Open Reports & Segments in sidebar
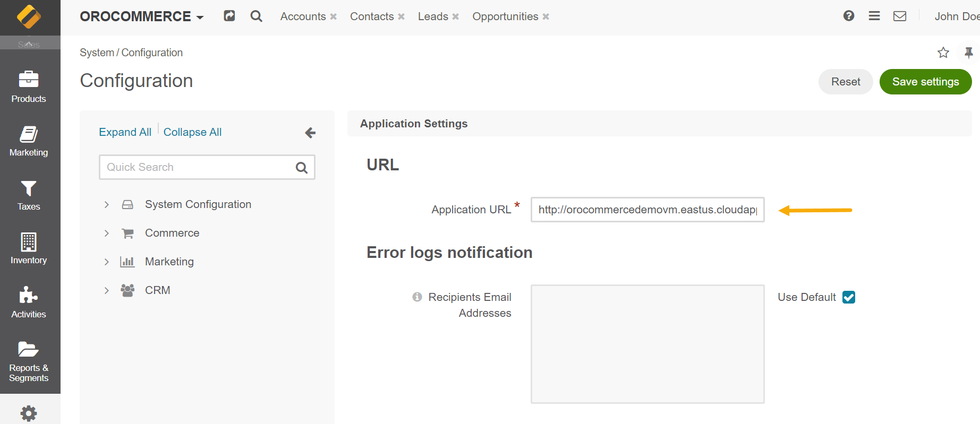980x424 pixels. [x=29, y=361]
